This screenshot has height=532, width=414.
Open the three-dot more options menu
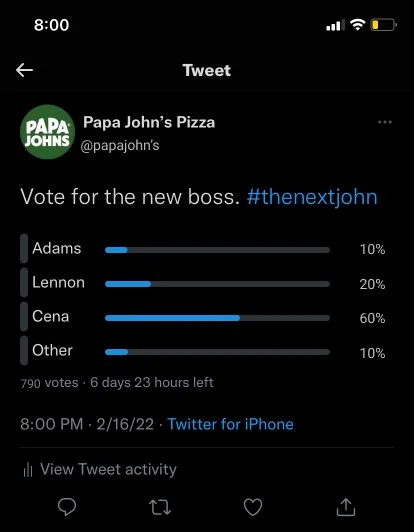pyautogui.click(x=385, y=122)
